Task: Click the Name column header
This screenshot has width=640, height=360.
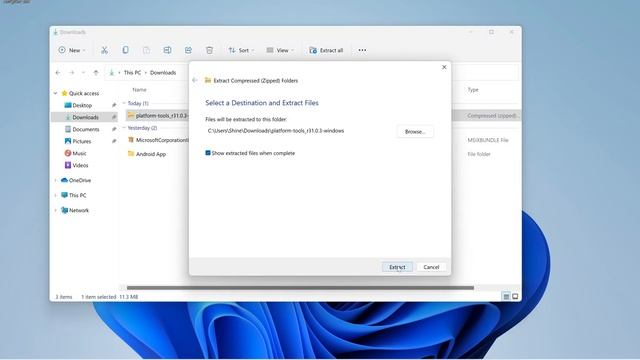Action: point(139,89)
